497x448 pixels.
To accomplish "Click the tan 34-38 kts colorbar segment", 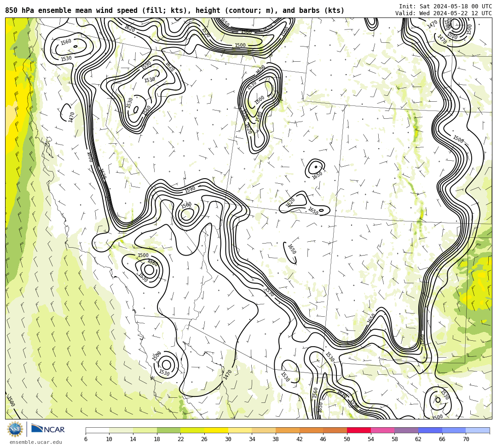I will pos(264,430).
